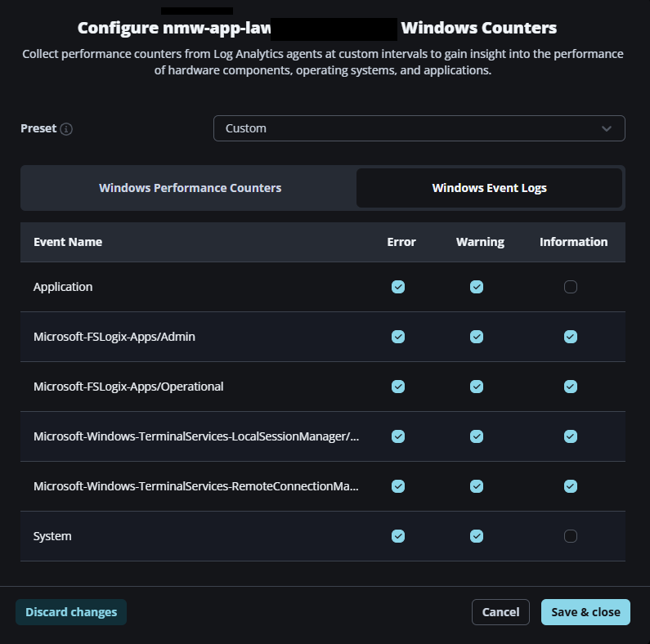Enable Information logging for Application

571,287
